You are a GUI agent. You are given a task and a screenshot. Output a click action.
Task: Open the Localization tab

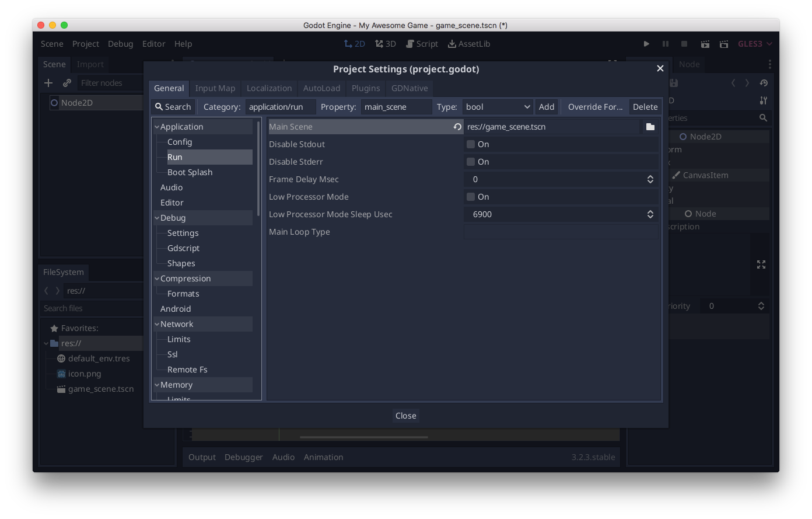pos(269,88)
